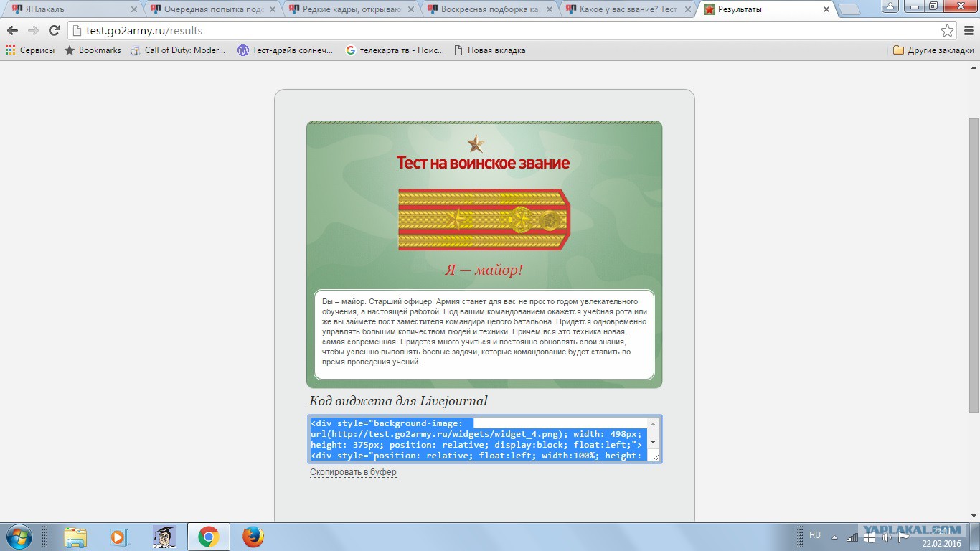
Task: Click the browser Back arrow button
Action: click(12, 31)
